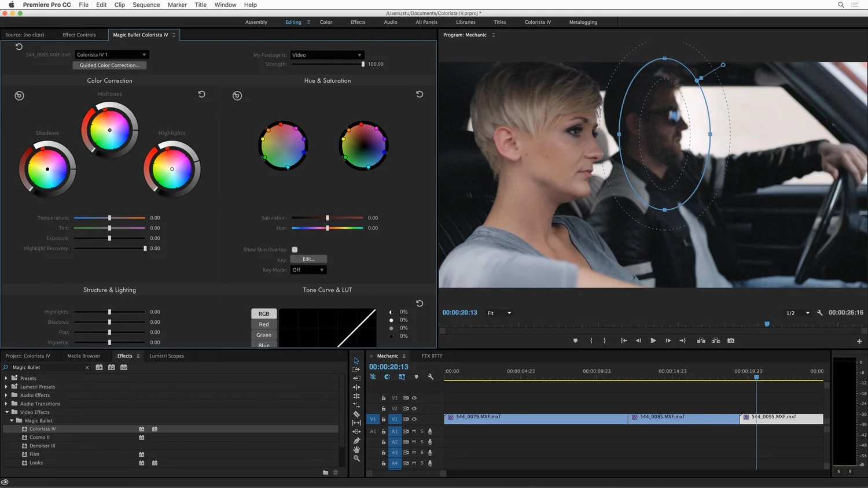Open the 1/2 playback resolution dropdown
The width and height of the screenshot is (868, 488).
point(797,313)
